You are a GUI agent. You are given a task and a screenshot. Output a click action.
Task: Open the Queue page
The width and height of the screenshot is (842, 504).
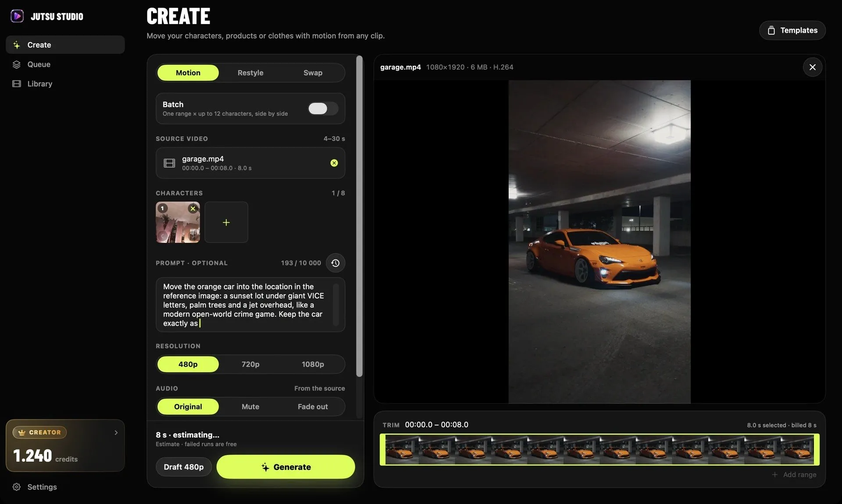(65, 64)
